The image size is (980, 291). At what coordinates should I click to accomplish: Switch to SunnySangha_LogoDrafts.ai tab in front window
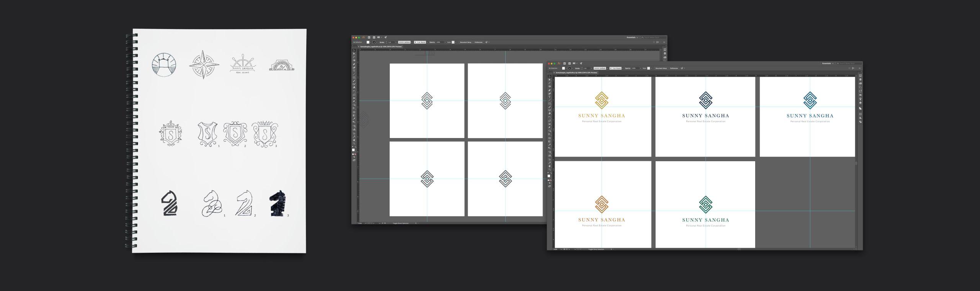(x=576, y=72)
